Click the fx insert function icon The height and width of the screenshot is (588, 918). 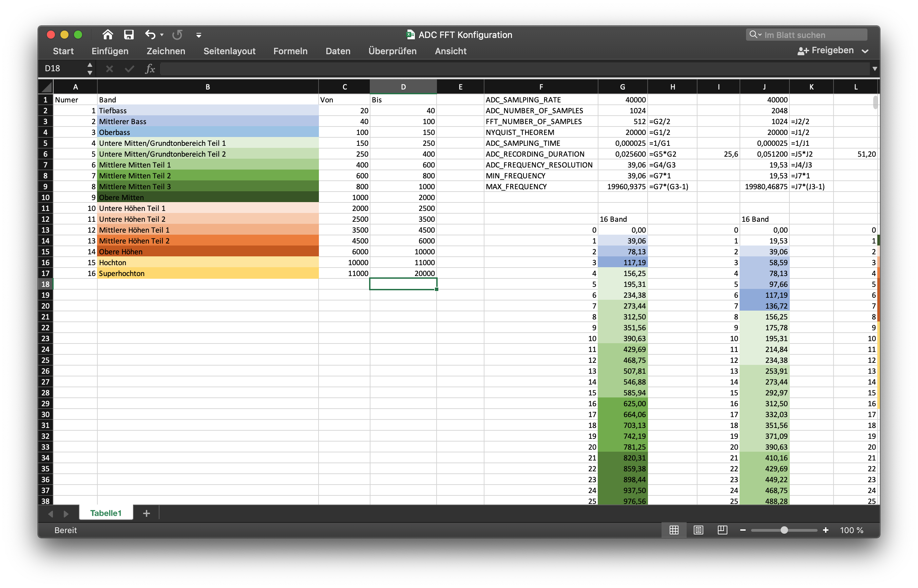[x=150, y=69]
